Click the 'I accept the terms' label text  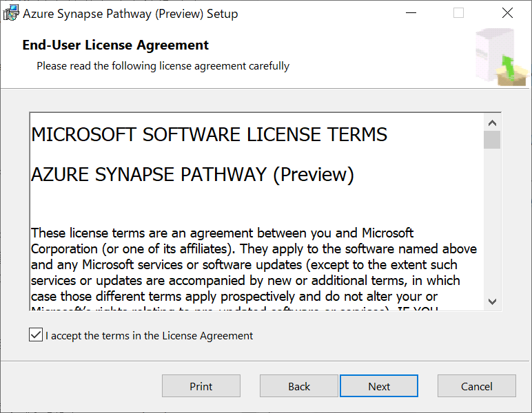[150, 335]
